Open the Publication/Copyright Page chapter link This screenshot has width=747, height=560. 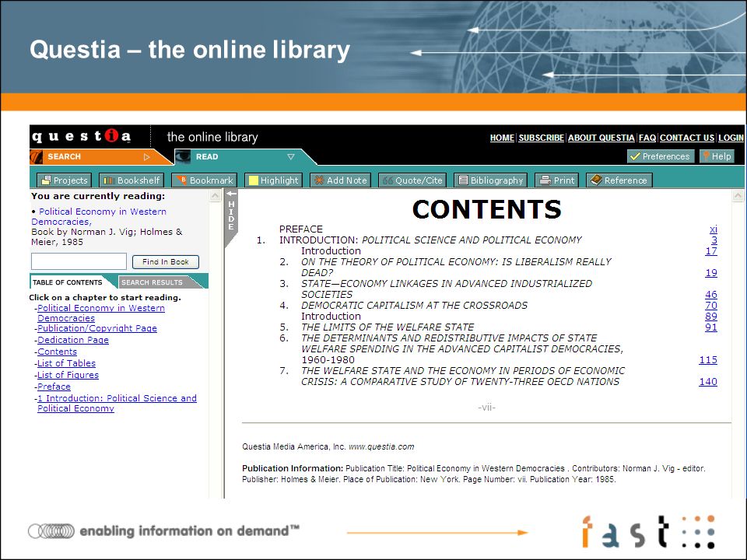96,328
